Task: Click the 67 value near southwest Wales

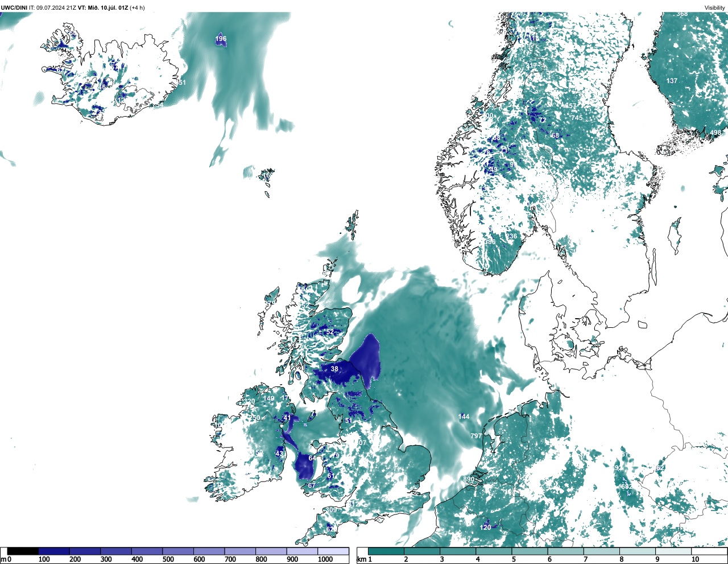Action: (311, 485)
